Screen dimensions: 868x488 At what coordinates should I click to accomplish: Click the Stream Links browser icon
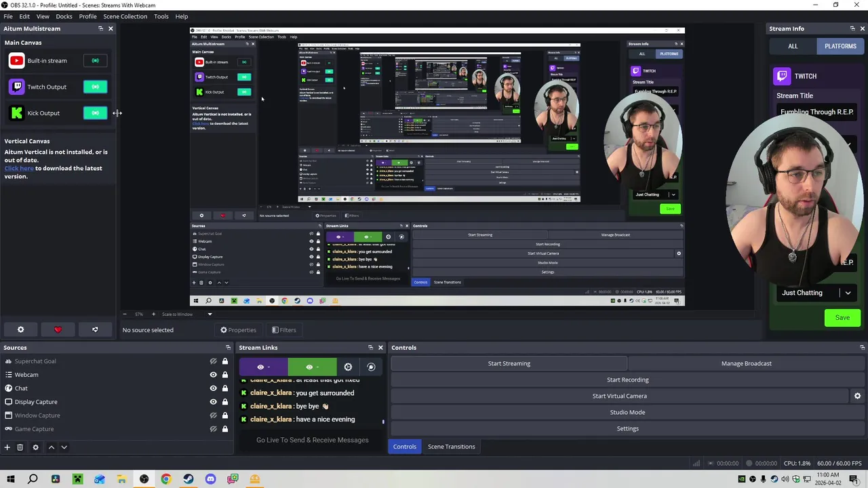[371, 367]
